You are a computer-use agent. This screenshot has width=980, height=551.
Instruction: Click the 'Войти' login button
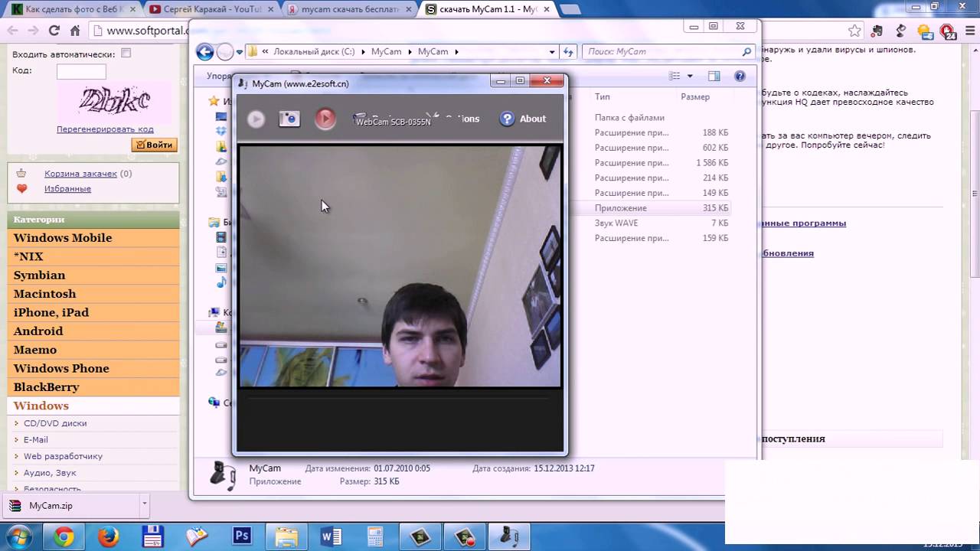[x=155, y=145]
